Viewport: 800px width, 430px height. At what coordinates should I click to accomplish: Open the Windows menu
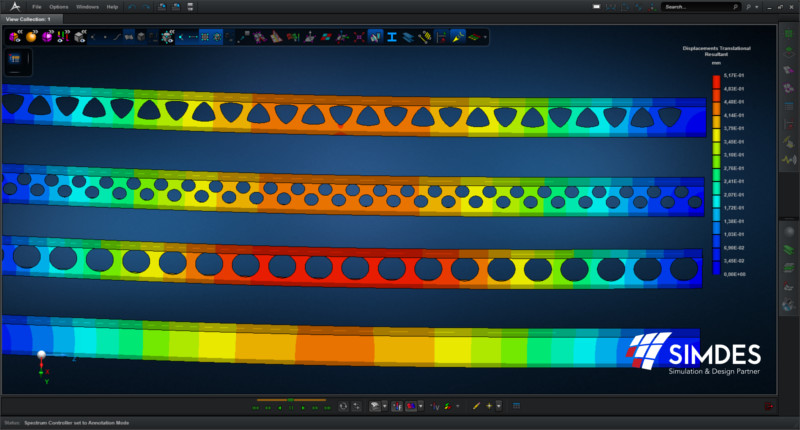point(87,7)
